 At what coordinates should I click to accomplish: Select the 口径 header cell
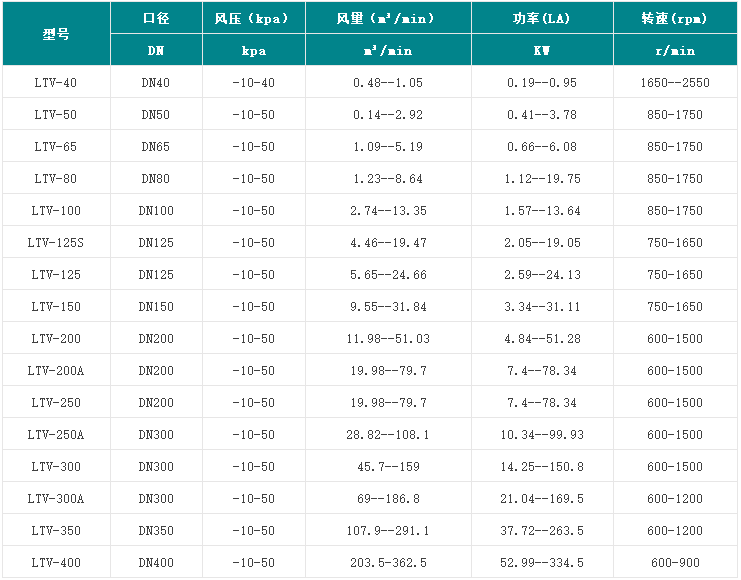156,19
